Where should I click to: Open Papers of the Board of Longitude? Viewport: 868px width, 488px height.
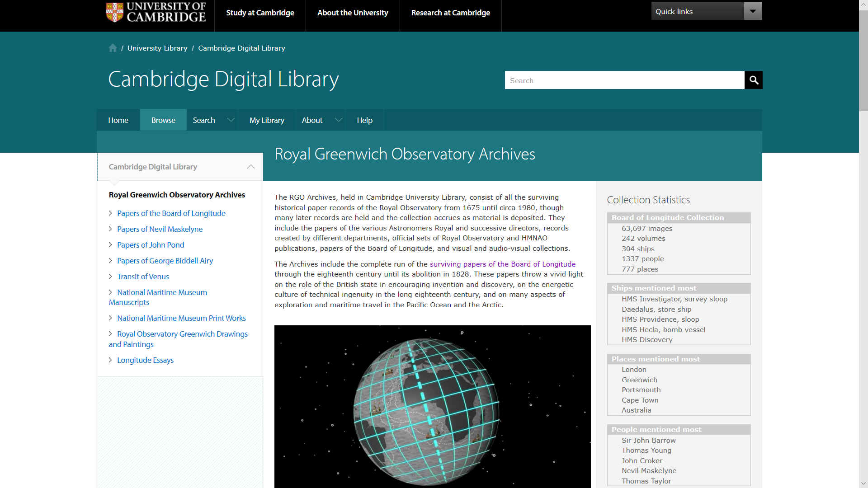[x=171, y=213]
